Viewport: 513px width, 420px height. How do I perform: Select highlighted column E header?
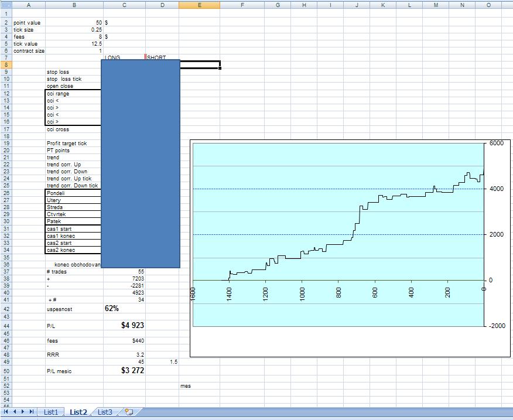[200, 5]
